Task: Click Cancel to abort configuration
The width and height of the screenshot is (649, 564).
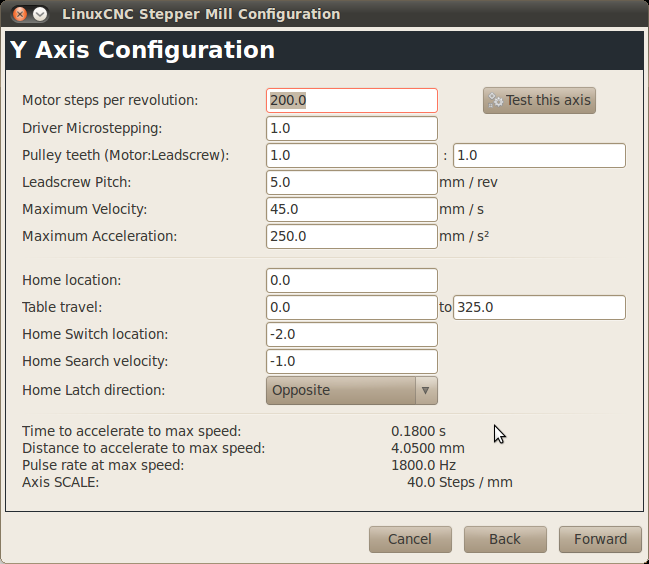Action: 410,539
